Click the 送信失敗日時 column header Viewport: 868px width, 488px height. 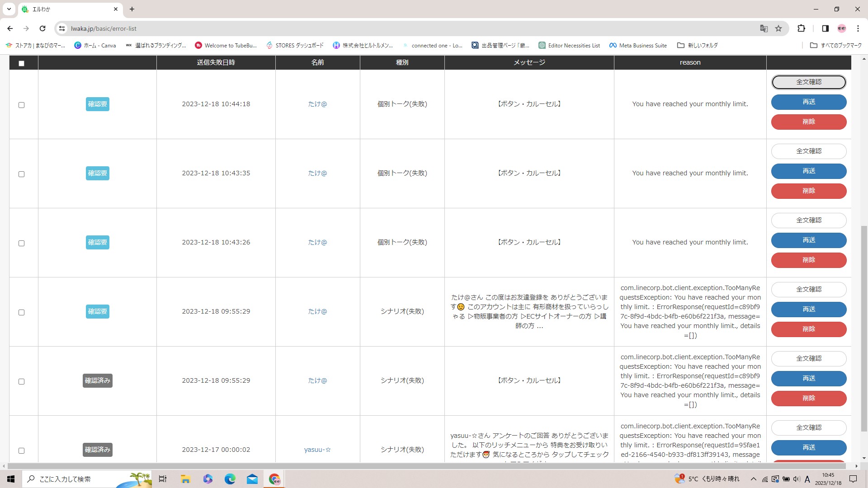click(216, 62)
